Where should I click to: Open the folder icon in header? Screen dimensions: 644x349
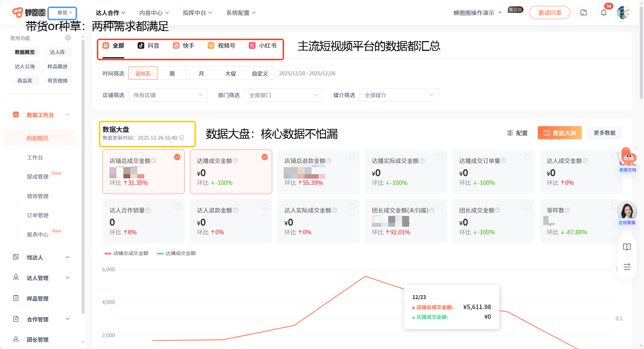584,13
